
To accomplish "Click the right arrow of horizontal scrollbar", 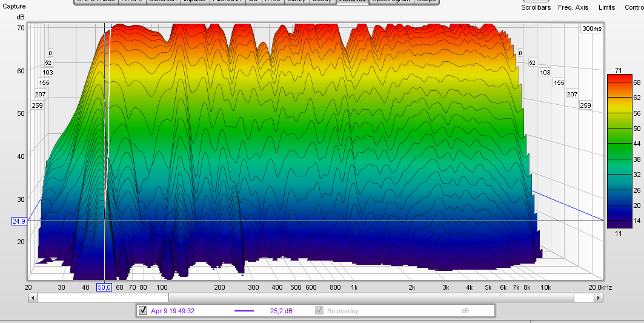I will tap(599, 298).
